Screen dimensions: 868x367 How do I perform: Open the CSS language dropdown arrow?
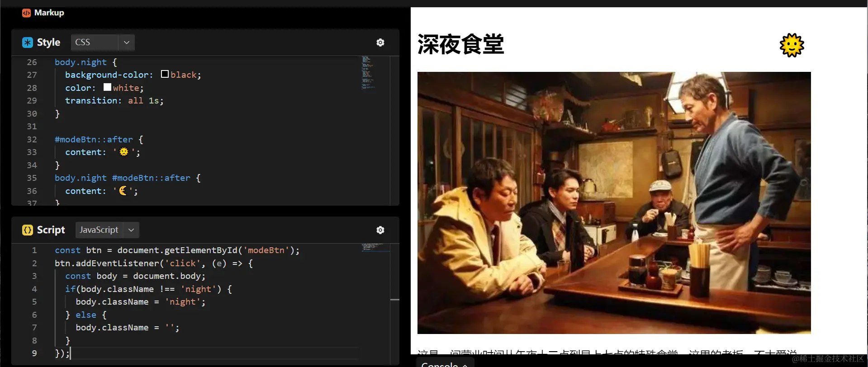pyautogui.click(x=127, y=42)
